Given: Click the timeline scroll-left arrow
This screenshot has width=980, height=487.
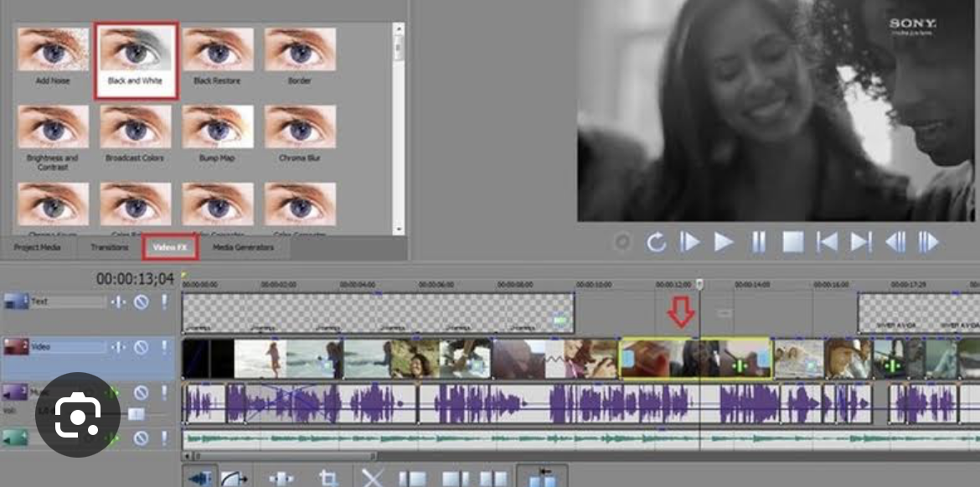Looking at the screenshot, I should point(187,456).
